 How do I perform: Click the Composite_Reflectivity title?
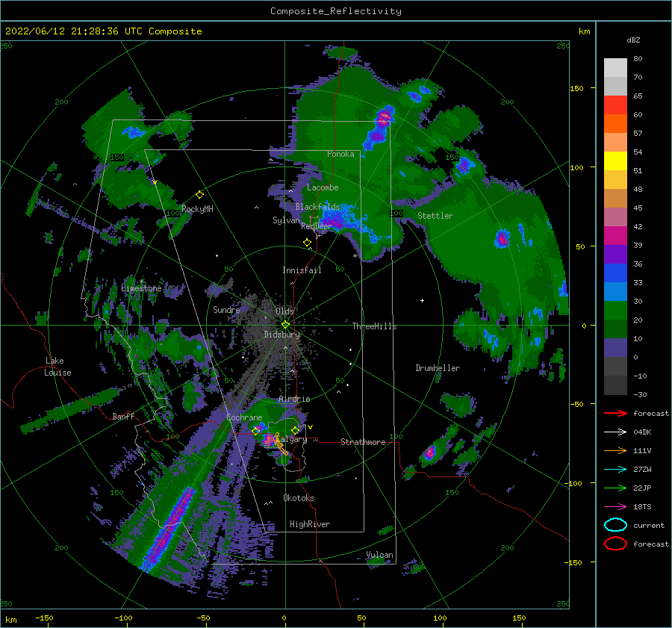(336, 11)
